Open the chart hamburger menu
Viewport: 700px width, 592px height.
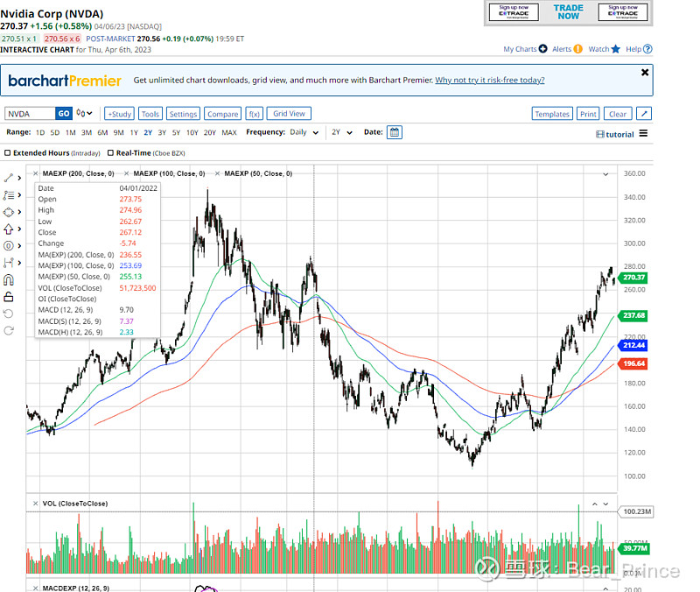[643, 134]
